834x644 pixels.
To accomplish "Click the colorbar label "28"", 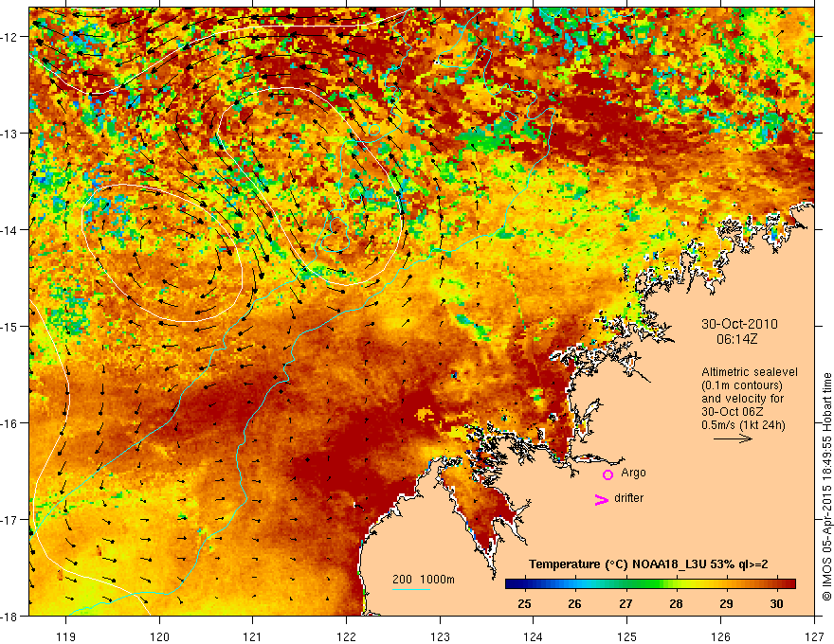I will 676,603.
